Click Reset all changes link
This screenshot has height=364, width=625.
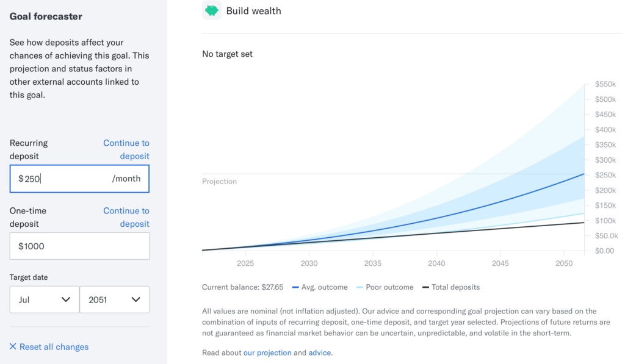(54, 347)
